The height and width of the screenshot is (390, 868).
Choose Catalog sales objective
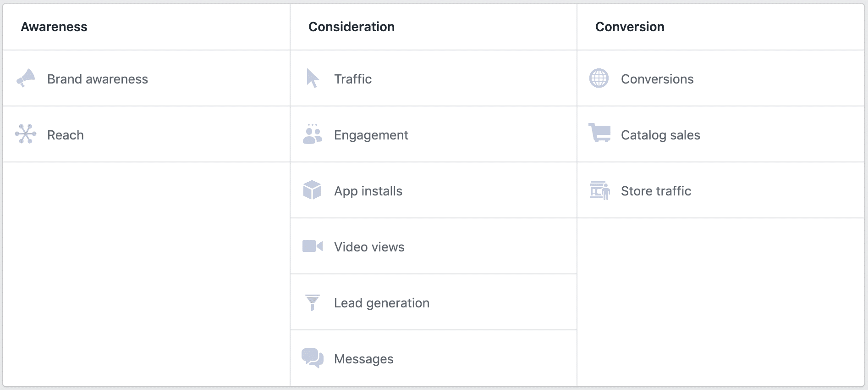coord(721,134)
